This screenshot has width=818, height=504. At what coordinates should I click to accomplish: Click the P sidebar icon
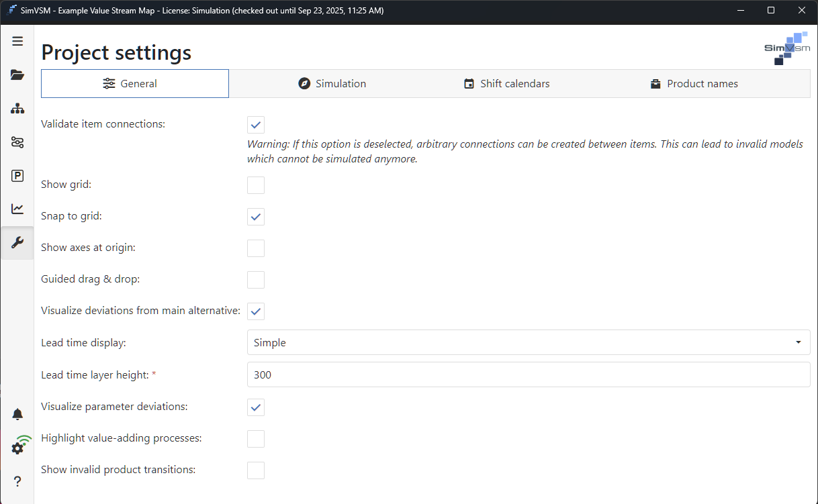click(x=17, y=175)
